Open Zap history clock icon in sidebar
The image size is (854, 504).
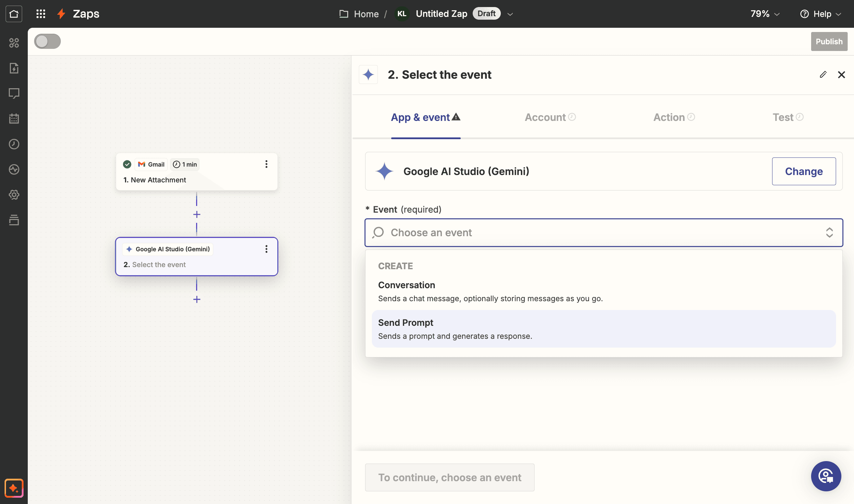point(14,144)
